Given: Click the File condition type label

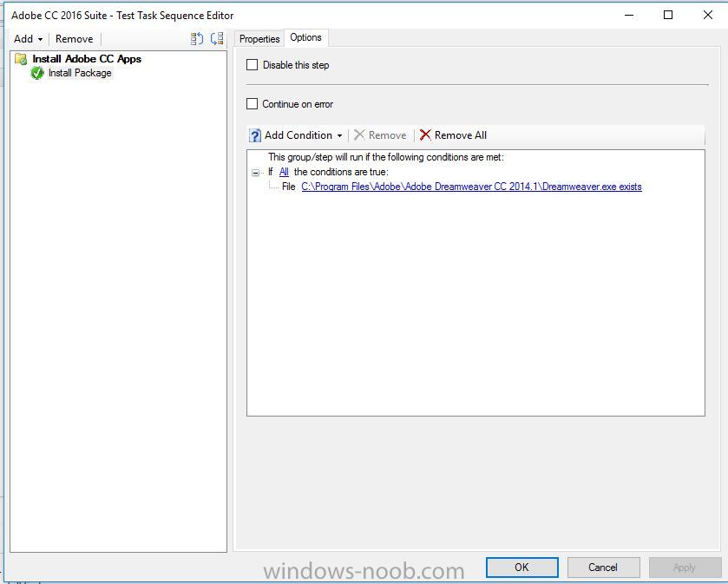Looking at the screenshot, I should click(288, 187).
